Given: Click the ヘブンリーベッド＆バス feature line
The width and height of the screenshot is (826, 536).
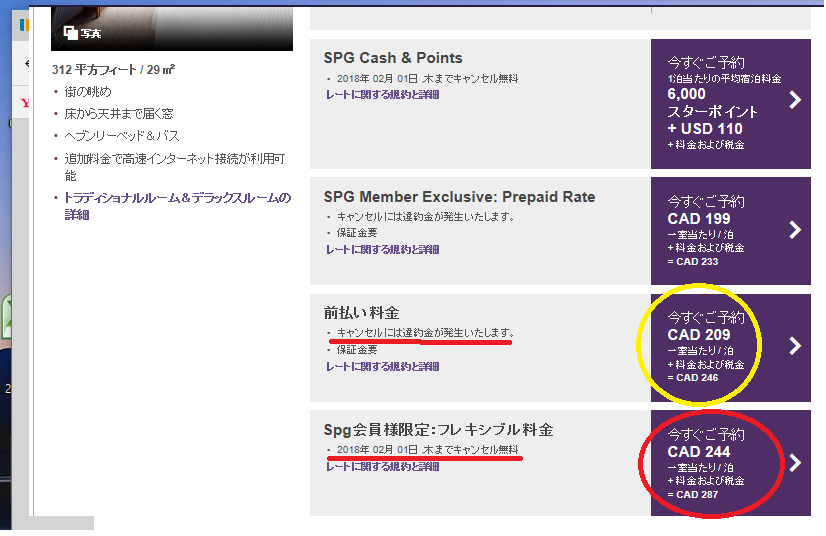Looking at the screenshot, I should [x=122, y=136].
